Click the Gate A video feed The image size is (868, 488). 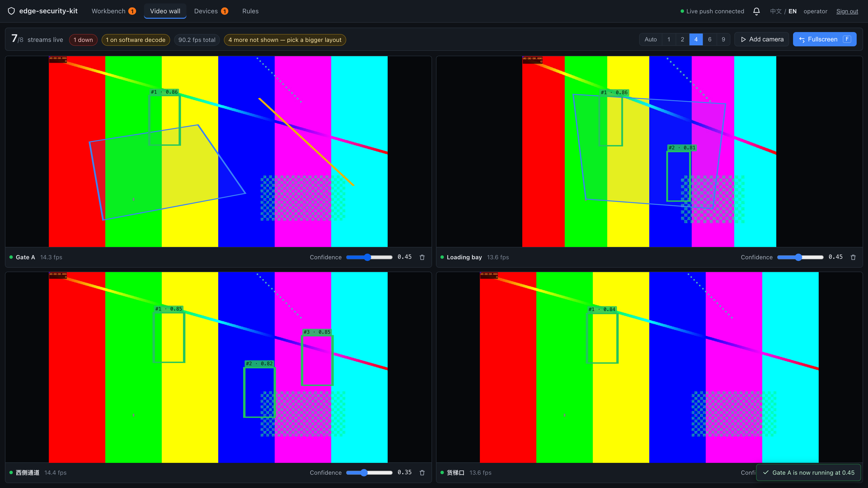tap(218, 152)
